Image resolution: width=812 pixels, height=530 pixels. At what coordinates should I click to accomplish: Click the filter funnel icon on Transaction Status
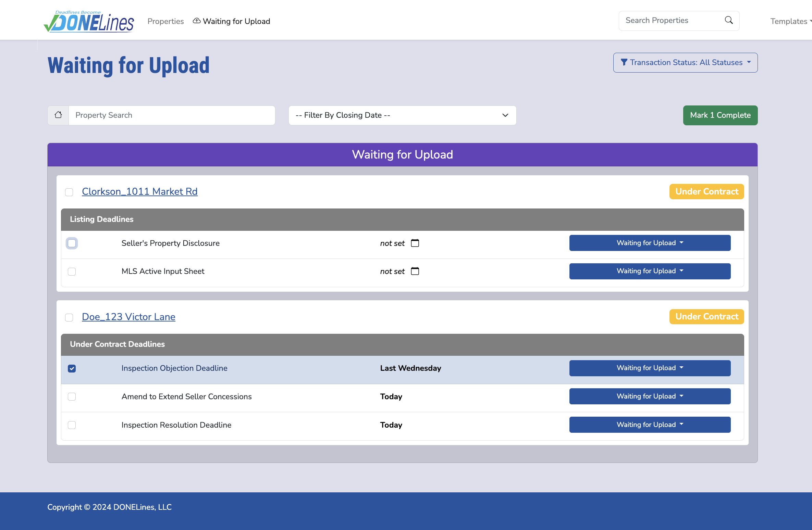[x=624, y=62]
